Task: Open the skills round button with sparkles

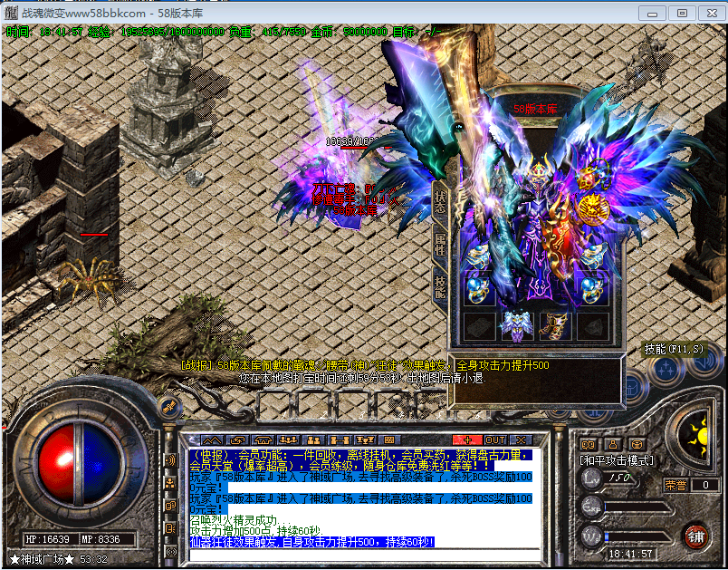Action: (x=668, y=370)
